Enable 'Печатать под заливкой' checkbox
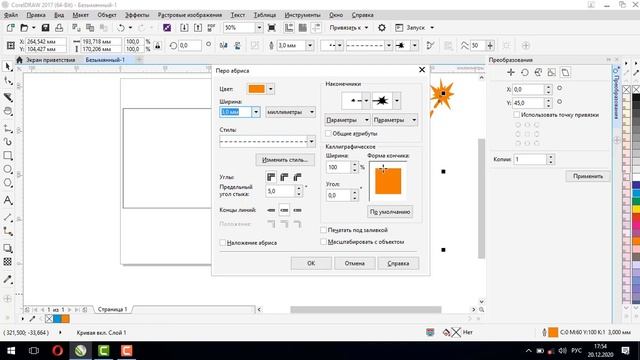 click(x=324, y=230)
